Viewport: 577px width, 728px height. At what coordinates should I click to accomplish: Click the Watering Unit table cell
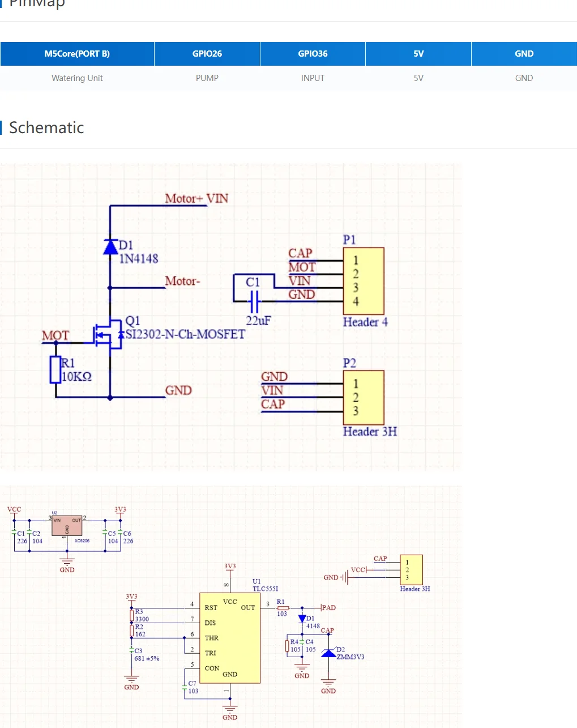(77, 78)
